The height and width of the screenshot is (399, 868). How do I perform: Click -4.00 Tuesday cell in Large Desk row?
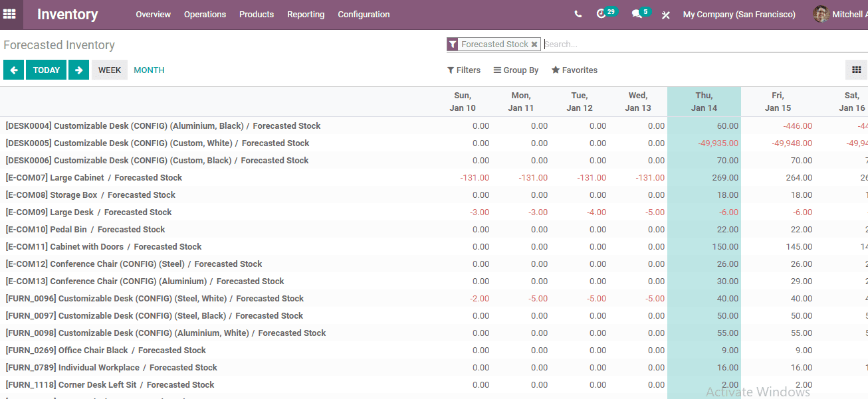[x=596, y=212]
